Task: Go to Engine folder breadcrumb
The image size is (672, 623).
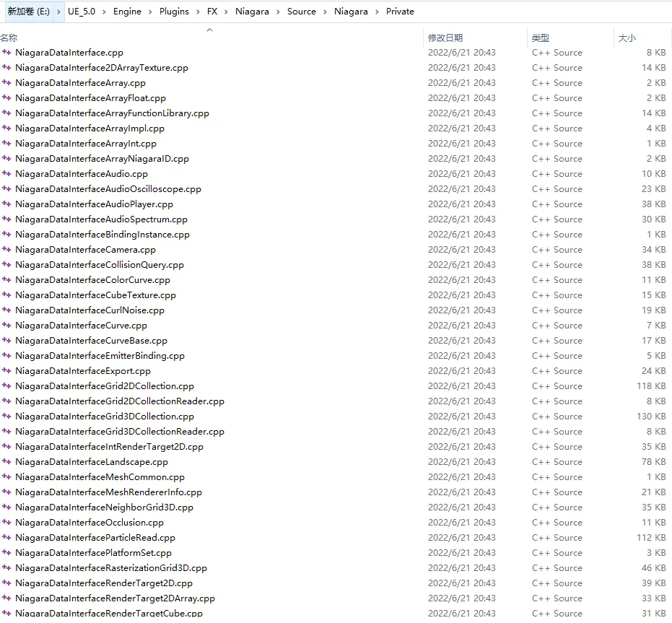Action: 127,12
